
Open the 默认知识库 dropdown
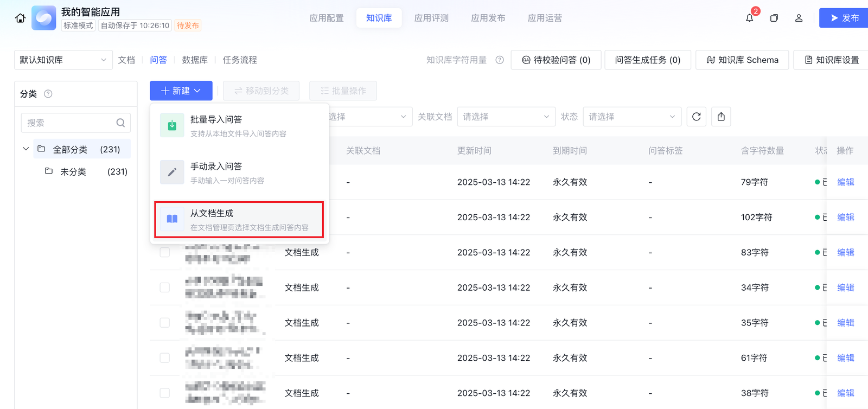click(63, 60)
